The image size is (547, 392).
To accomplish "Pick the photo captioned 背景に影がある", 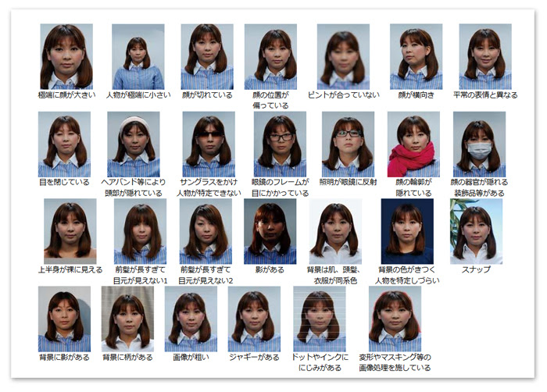I will (x=64, y=319).
